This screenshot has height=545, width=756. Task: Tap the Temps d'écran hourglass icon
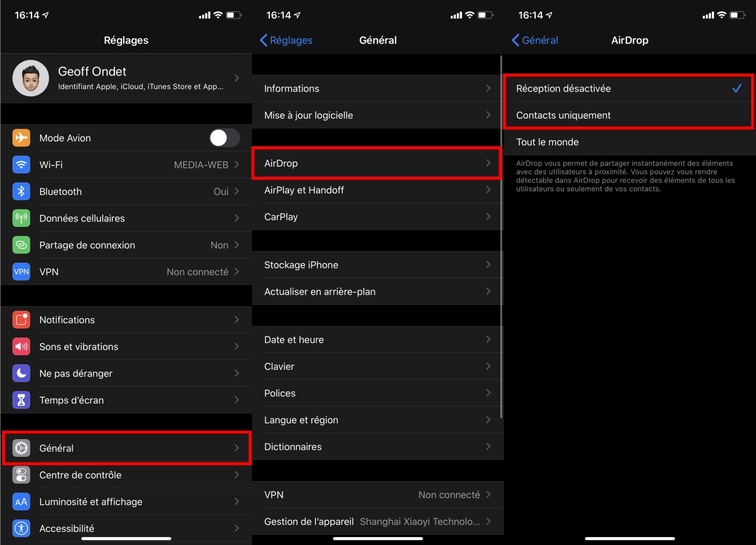(x=21, y=400)
